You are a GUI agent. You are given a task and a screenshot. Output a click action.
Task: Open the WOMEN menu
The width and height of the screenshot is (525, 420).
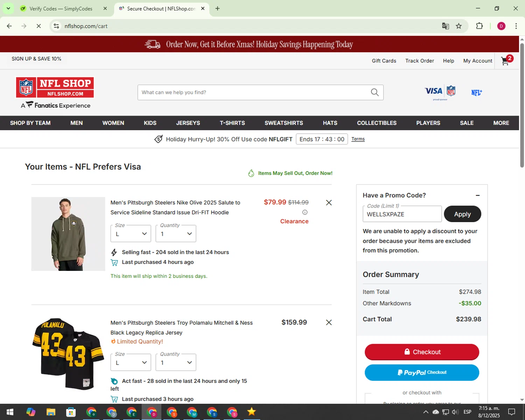click(113, 123)
